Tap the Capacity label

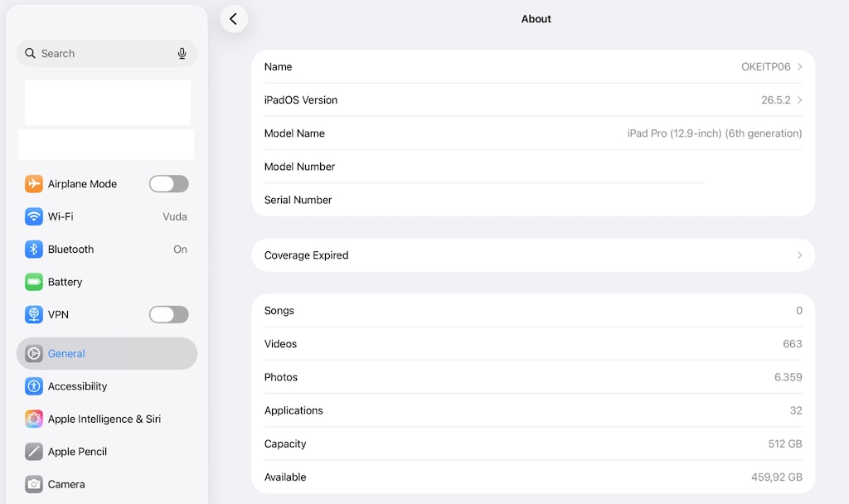[285, 444]
